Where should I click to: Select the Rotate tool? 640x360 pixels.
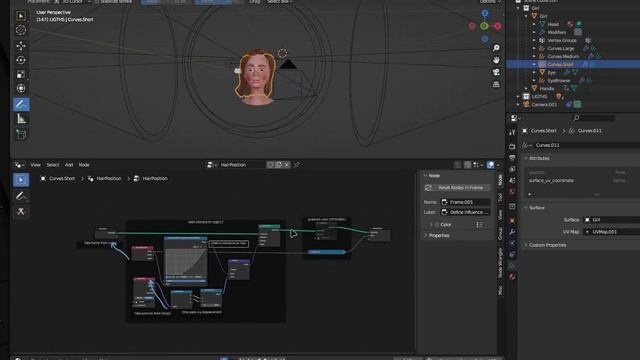click(x=21, y=60)
